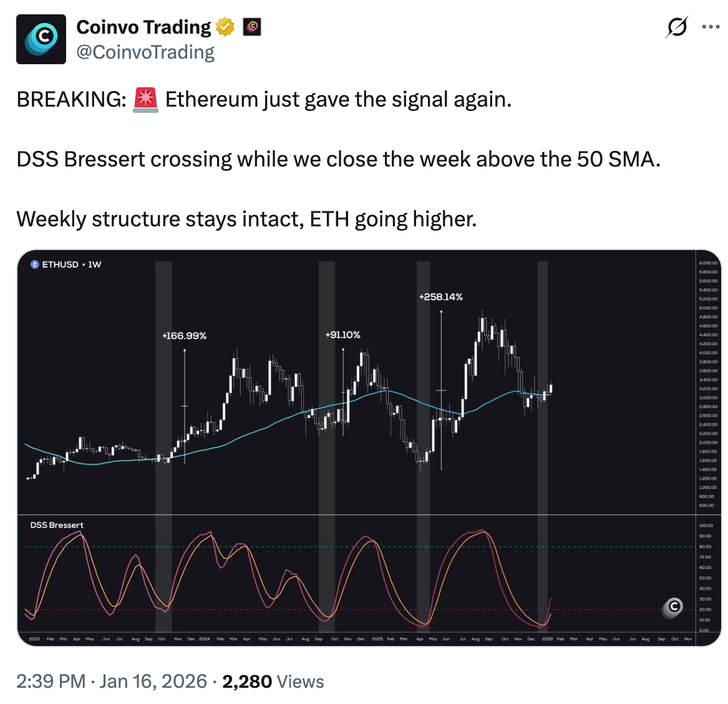Click the gold verified badge beside Coinvo Trading

point(225,27)
